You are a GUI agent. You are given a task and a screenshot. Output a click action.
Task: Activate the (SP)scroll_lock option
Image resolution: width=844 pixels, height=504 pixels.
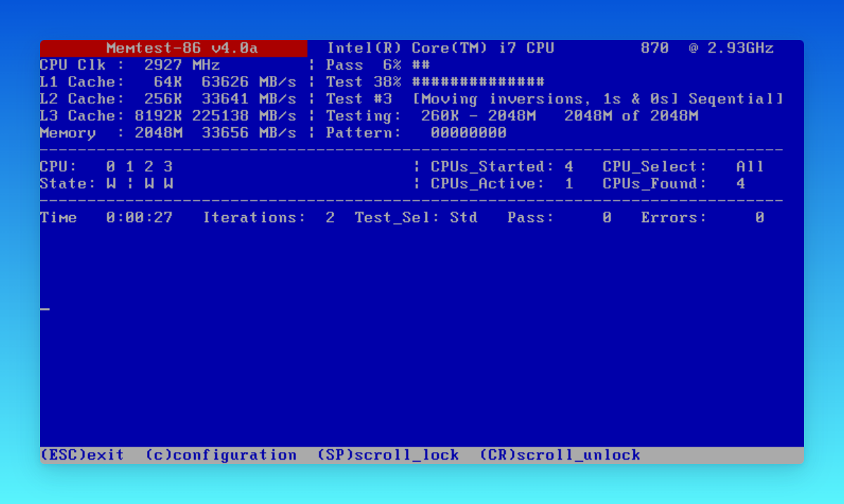coord(388,455)
